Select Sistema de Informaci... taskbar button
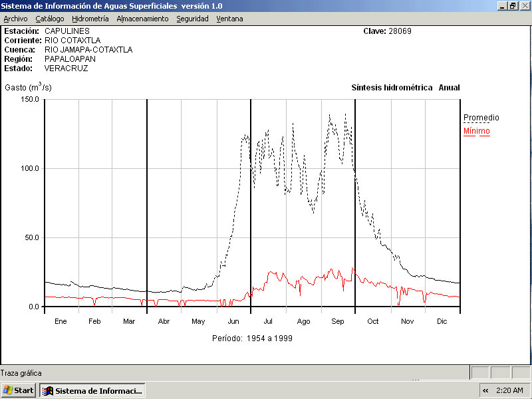 pyautogui.click(x=92, y=390)
